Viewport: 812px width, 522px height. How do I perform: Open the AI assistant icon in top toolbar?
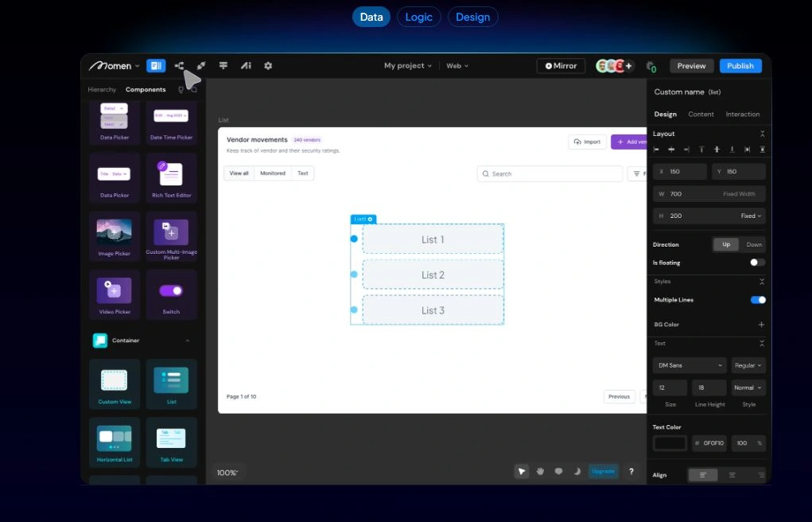[247, 66]
